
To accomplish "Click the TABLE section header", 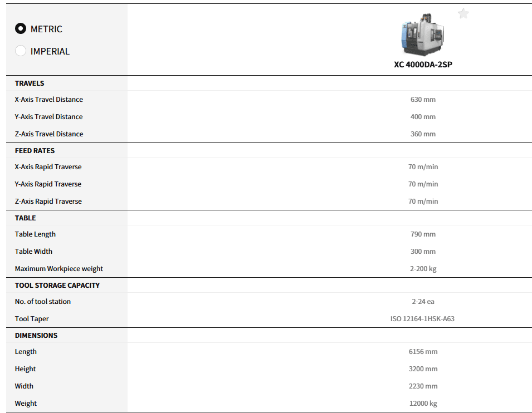I will (25, 218).
